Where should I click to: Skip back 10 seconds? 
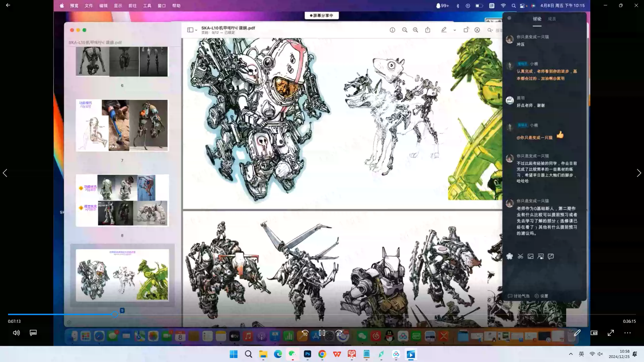[305, 333]
